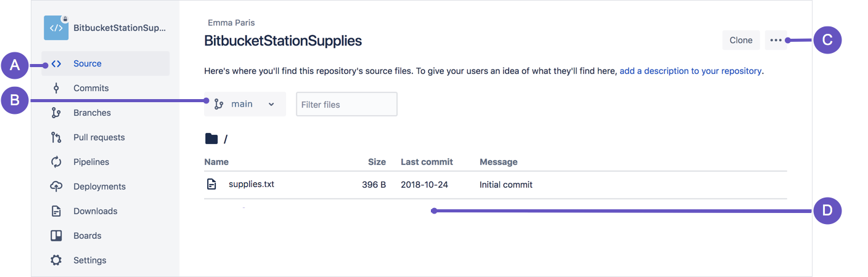The image size is (868, 277).
Task: Click the repository avatar logo
Action: 56,28
